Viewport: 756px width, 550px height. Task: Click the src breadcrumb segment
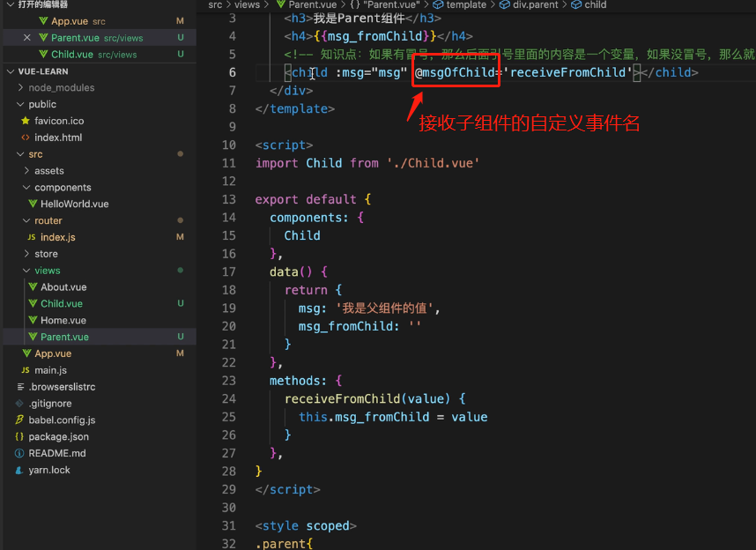coord(215,4)
